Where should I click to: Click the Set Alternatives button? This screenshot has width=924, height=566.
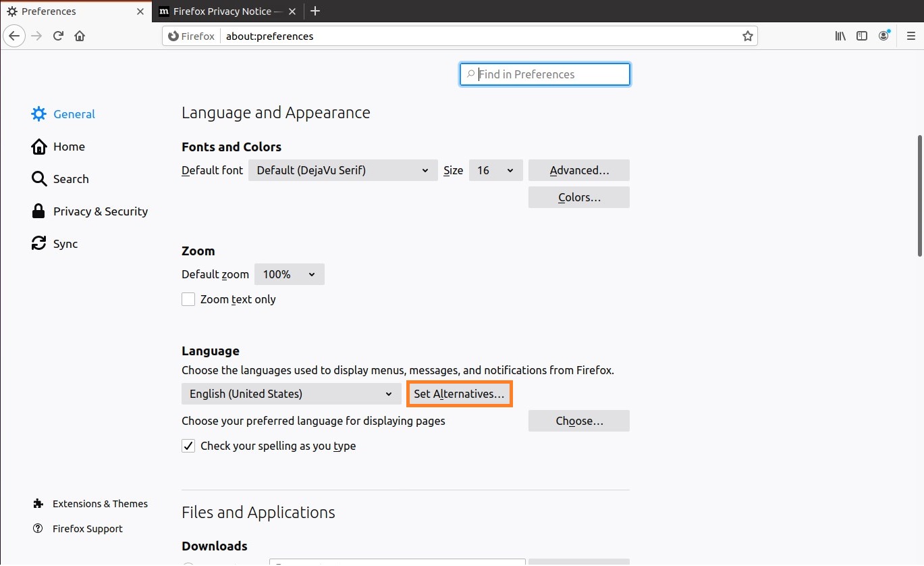pos(459,394)
